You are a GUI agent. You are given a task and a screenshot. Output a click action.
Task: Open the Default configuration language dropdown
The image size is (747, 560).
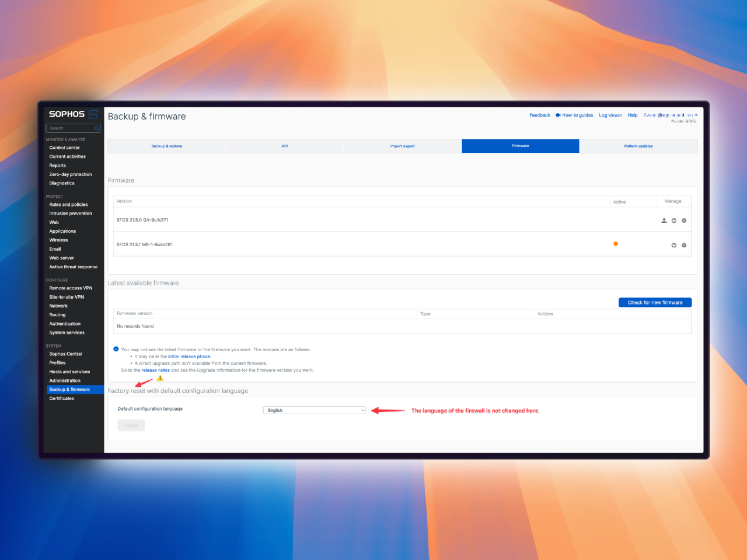coord(314,410)
